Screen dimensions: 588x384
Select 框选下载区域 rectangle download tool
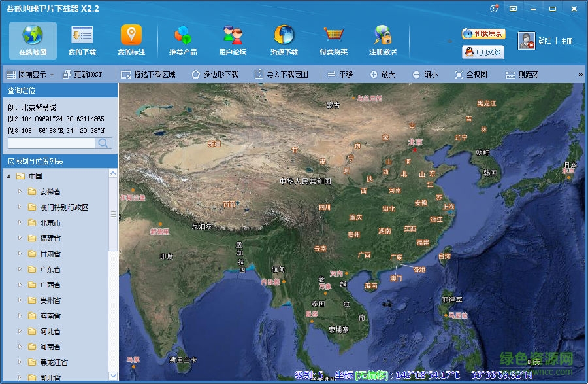[148, 75]
